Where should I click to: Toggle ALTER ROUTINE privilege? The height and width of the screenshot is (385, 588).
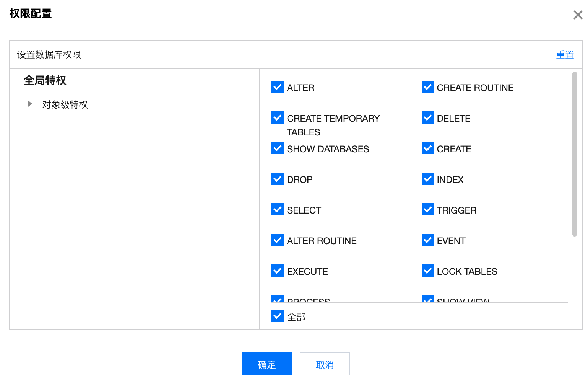278,240
